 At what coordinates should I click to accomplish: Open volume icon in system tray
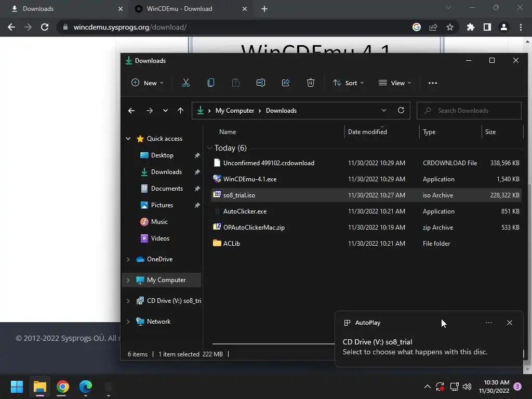pyautogui.click(x=467, y=387)
